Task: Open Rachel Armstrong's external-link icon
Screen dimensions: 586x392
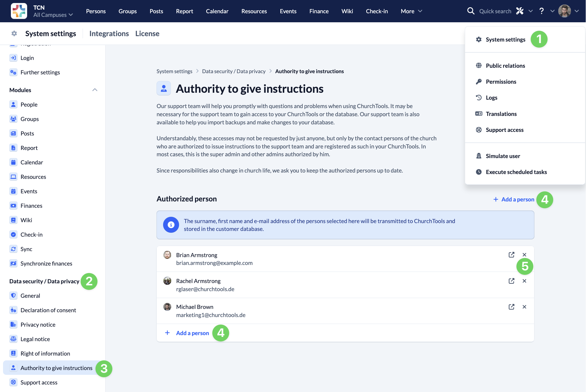Action: 511,281
